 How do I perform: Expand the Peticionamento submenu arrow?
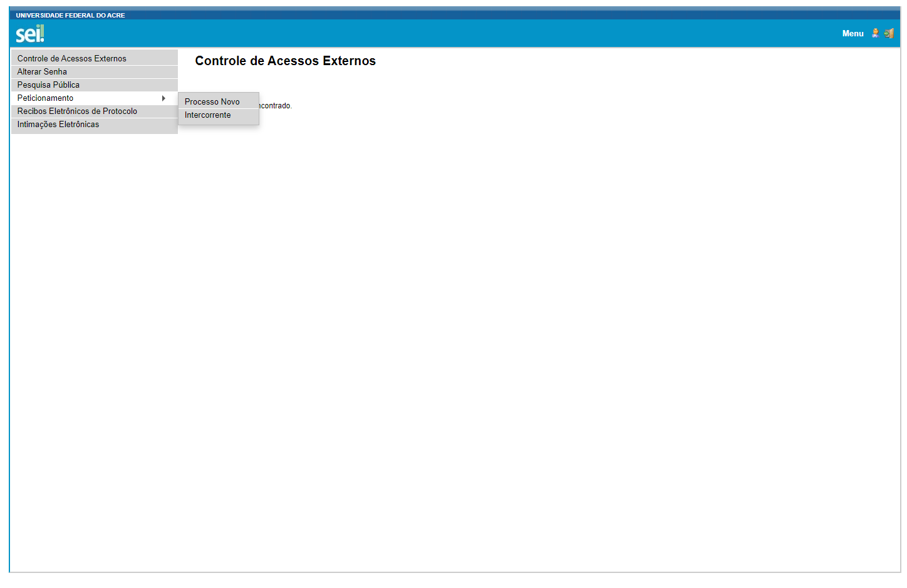click(163, 98)
